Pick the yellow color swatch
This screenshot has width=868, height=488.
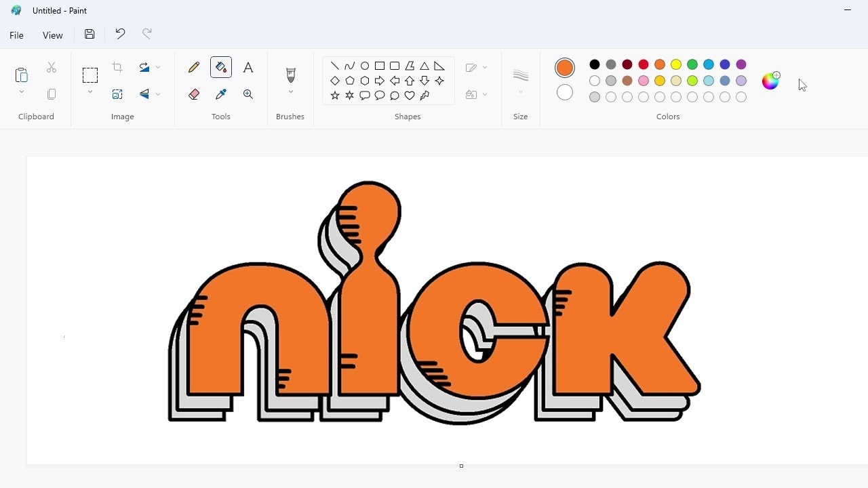[x=676, y=64]
